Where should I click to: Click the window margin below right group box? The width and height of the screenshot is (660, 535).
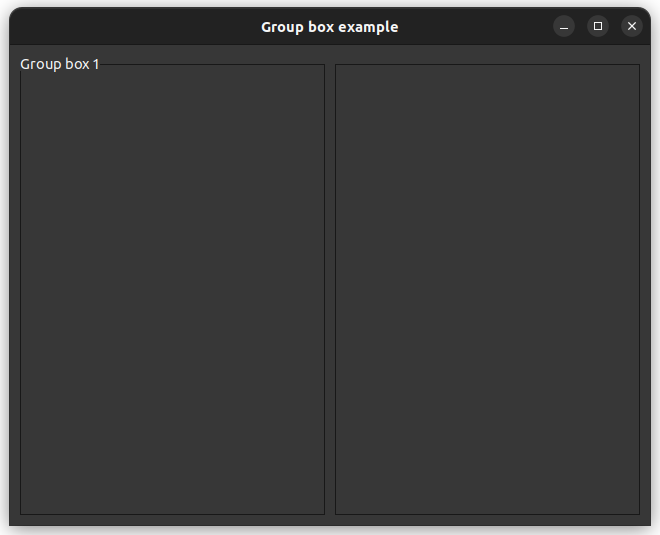(x=487, y=519)
